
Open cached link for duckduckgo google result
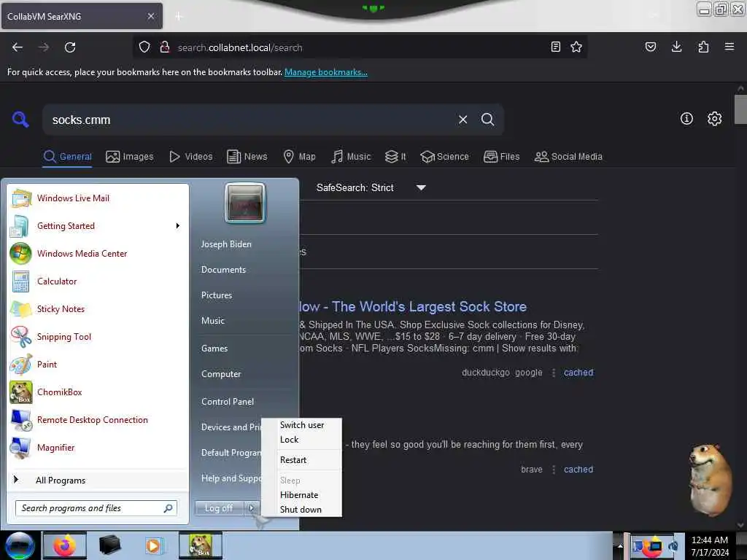point(578,373)
